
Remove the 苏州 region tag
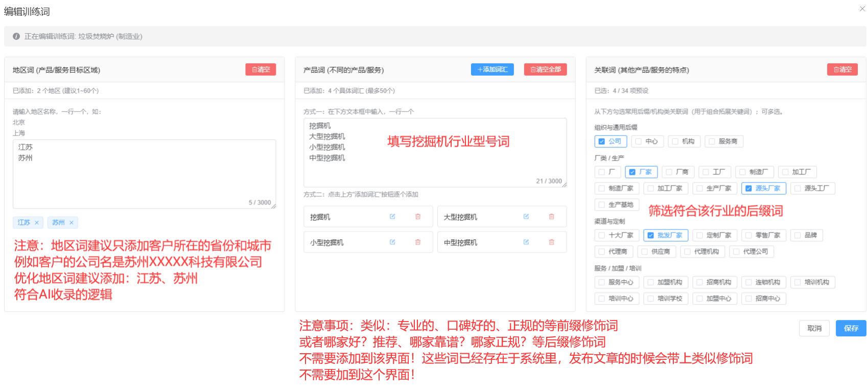point(72,223)
